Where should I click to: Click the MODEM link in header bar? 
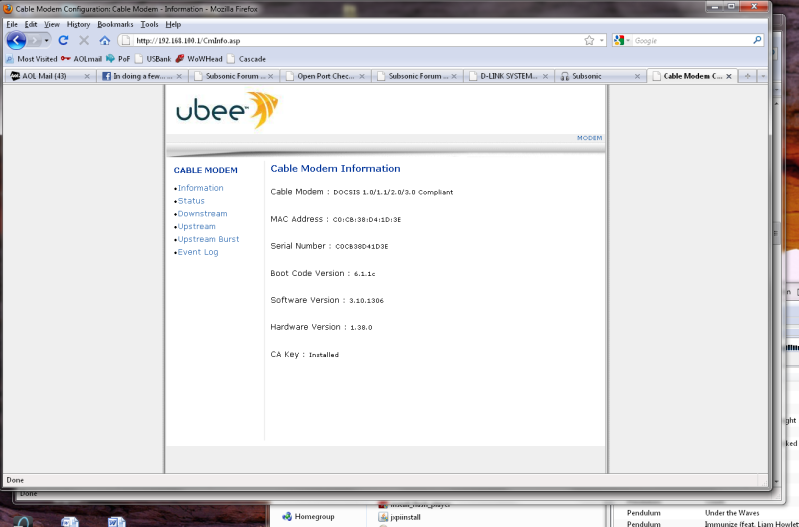point(589,138)
